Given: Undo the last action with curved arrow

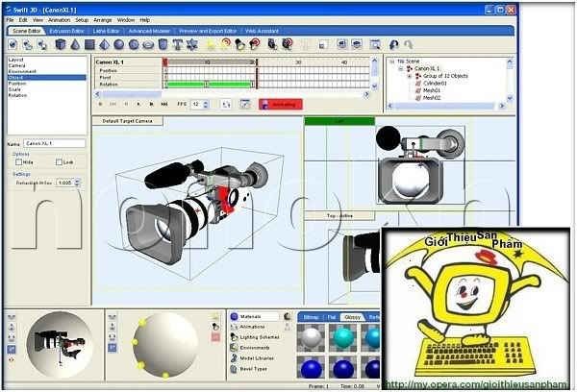Looking at the screenshot, I should (393, 45).
